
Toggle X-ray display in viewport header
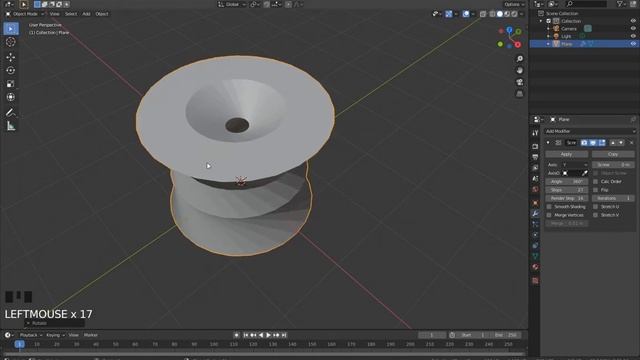(483, 14)
